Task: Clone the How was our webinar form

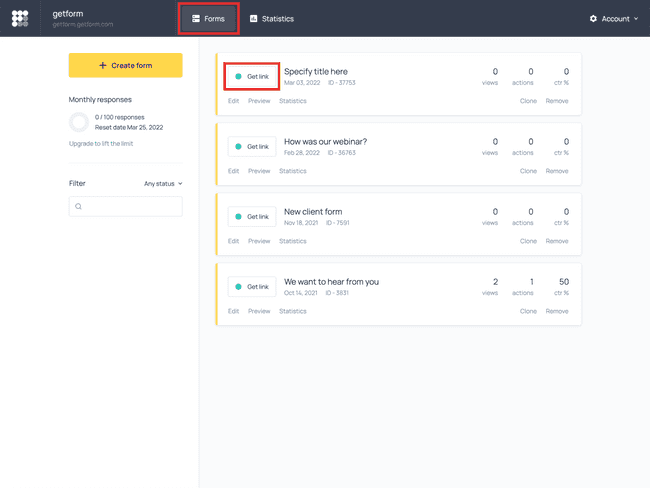Action: coord(528,171)
